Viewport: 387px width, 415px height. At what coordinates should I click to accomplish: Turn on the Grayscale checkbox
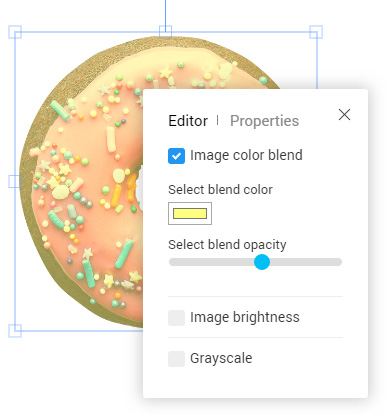pos(176,359)
